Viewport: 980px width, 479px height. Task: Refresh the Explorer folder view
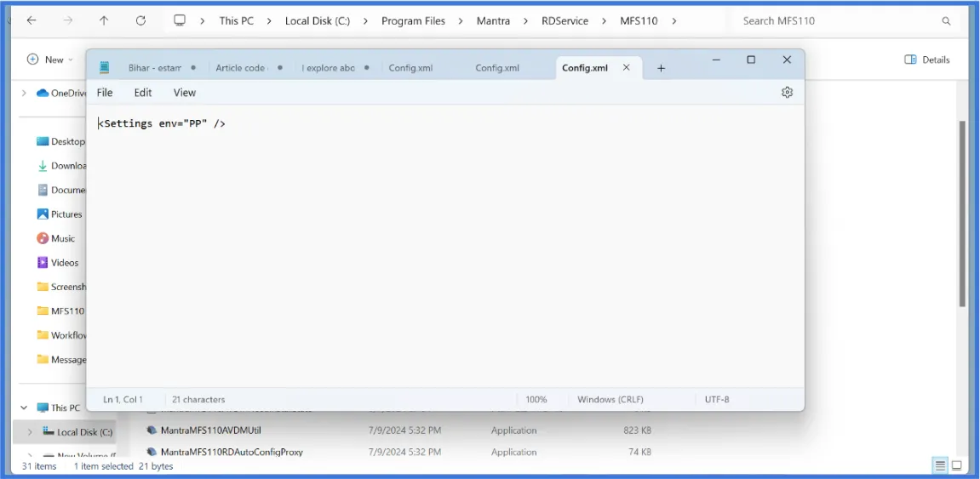click(x=140, y=20)
